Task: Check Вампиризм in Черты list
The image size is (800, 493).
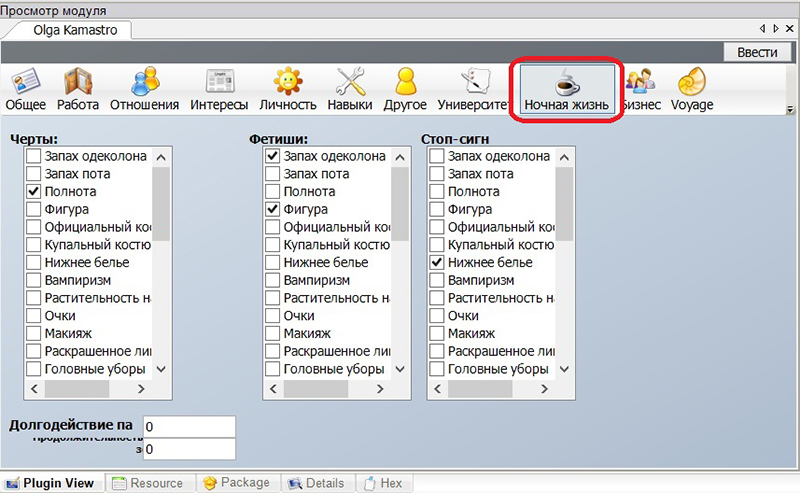Action: point(33,280)
